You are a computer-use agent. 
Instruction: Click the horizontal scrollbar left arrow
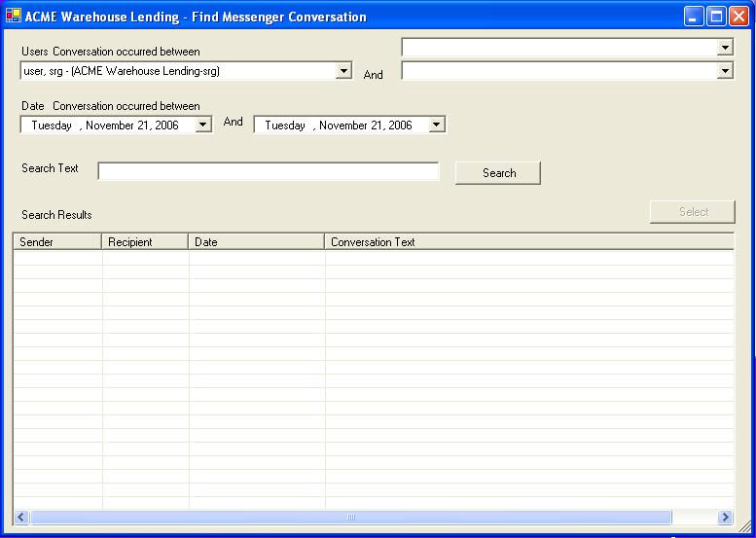point(20,518)
